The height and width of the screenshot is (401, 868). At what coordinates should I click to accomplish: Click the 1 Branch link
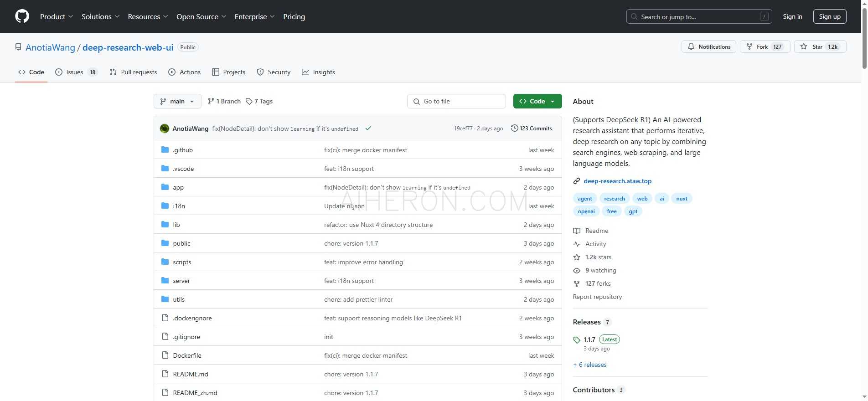click(224, 101)
